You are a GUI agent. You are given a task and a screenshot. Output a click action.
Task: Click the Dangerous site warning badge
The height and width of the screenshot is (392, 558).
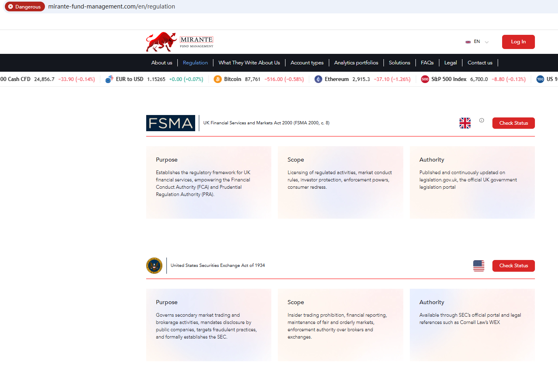coord(25,7)
